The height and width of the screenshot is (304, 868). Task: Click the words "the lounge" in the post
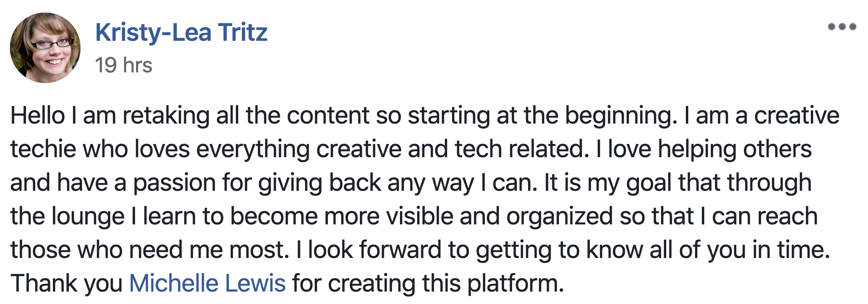point(68,216)
